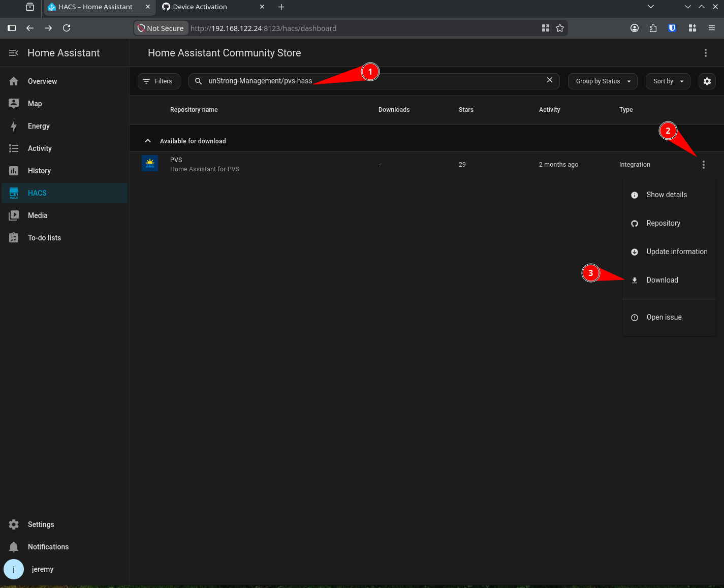
Task: Open the browser account icon
Action: tap(635, 28)
